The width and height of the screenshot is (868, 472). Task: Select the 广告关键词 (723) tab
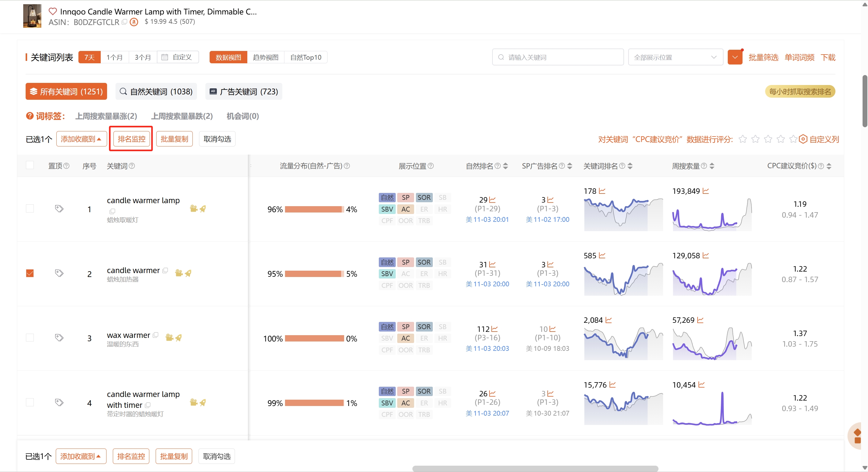click(244, 92)
